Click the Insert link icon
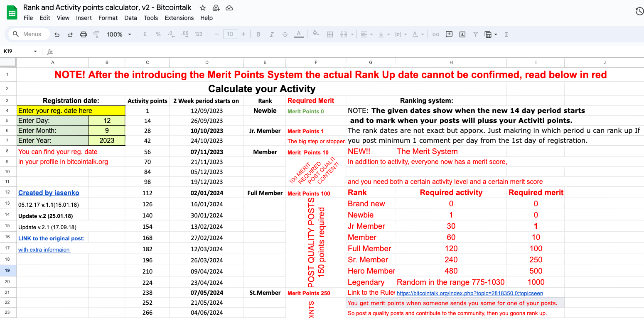 pyautogui.click(x=436, y=34)
